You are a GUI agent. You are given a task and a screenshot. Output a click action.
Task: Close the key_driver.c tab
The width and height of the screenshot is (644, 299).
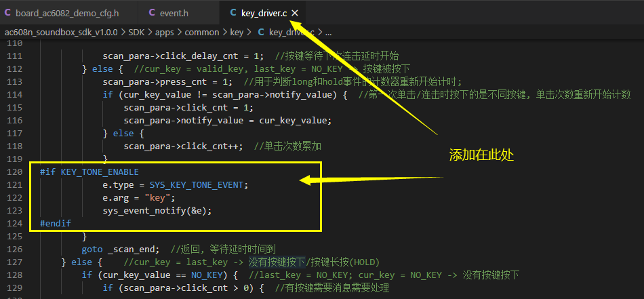(x=294, y=13)
